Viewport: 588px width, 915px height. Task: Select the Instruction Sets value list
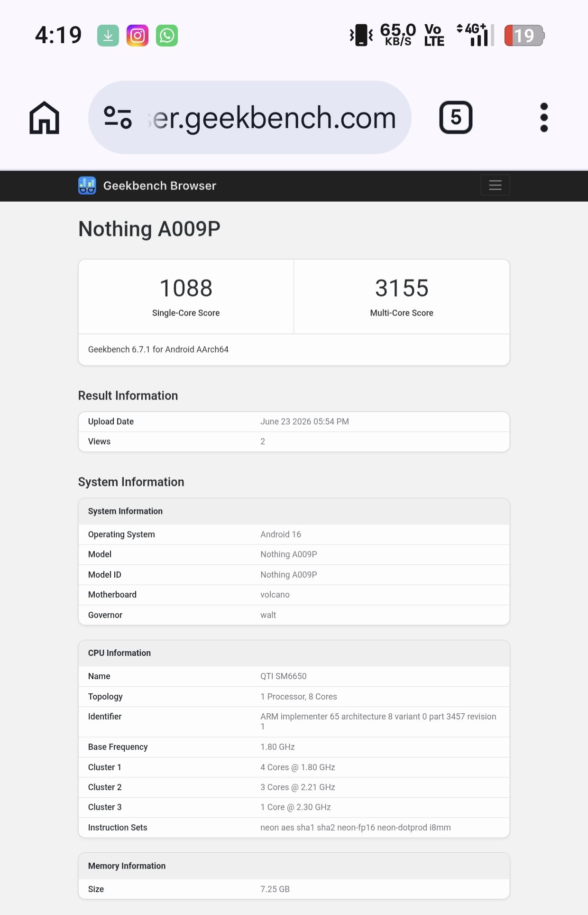tap(356, 828)
